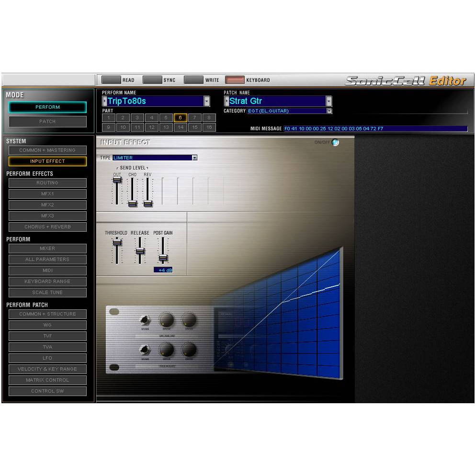This screenshot has height=476, width=476.
Task: Select part 12
Action: point(151,127)
